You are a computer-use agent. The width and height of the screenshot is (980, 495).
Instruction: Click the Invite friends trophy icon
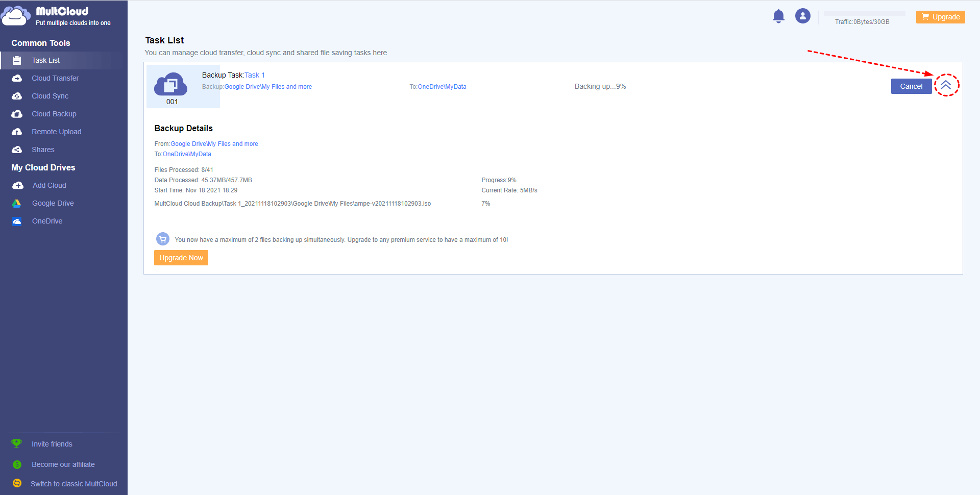[17, 443]
